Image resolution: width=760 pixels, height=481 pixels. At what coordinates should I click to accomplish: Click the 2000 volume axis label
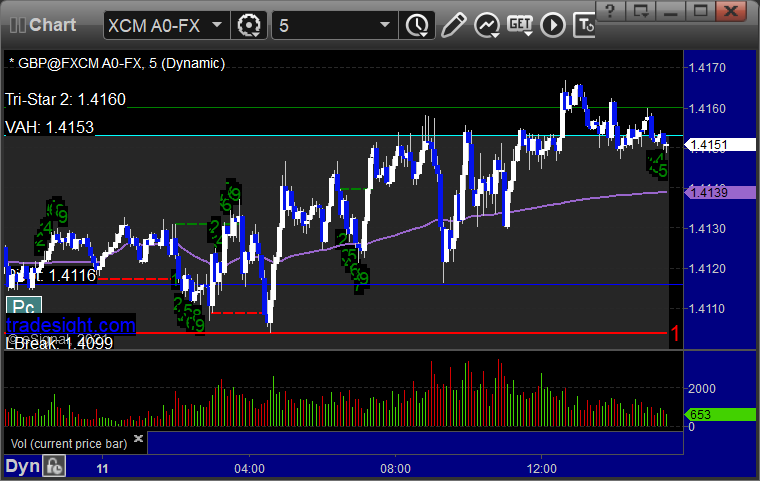(x=702, y=388)
